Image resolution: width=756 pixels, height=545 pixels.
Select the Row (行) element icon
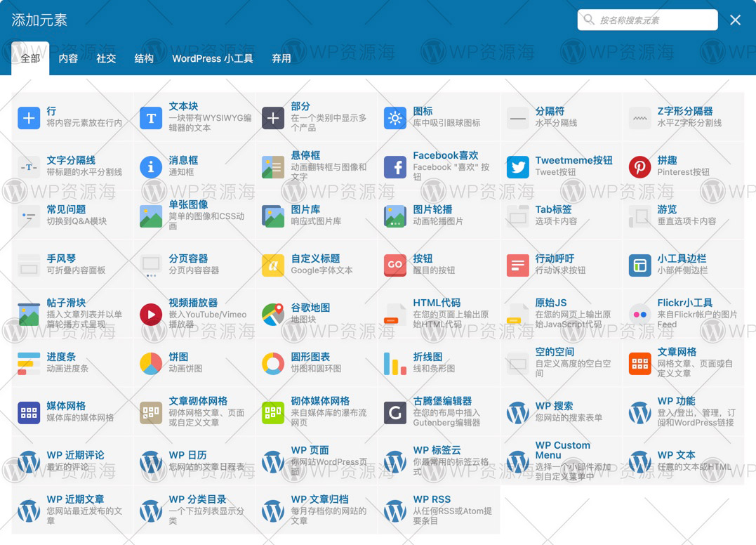[x=29, y=118]
